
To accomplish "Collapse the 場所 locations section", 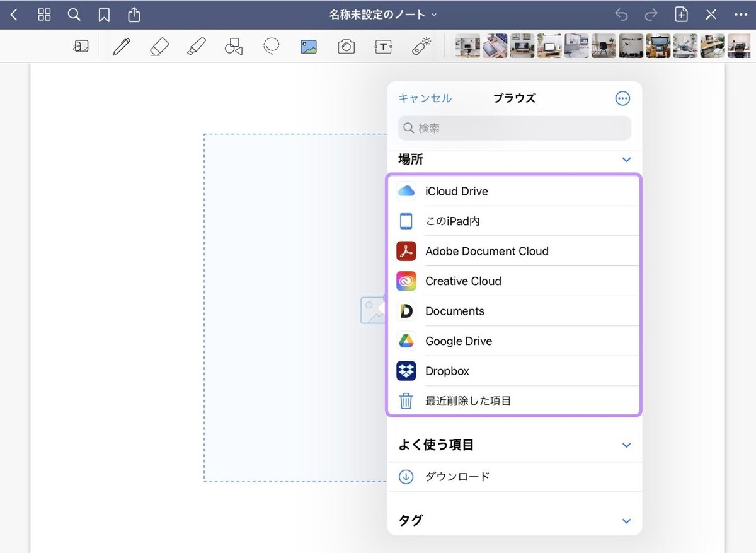I will coord(626,160).
